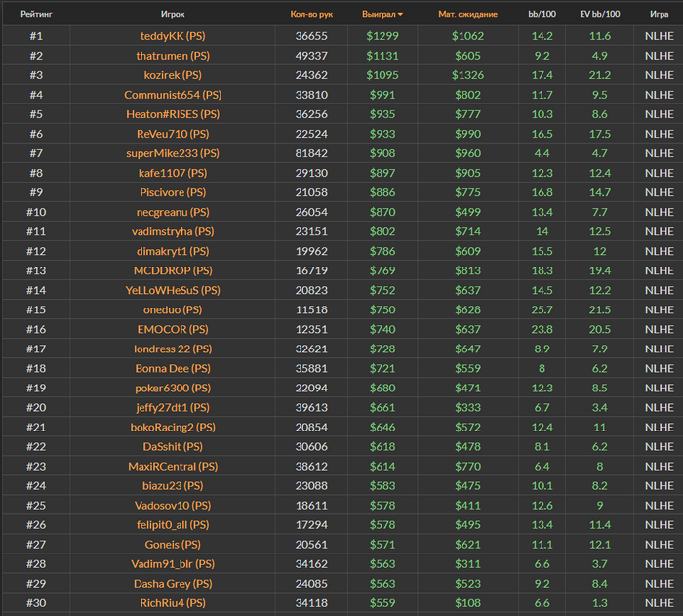
Task: Select MCDDROP (PS) player entry
Action: pos(173,270)
